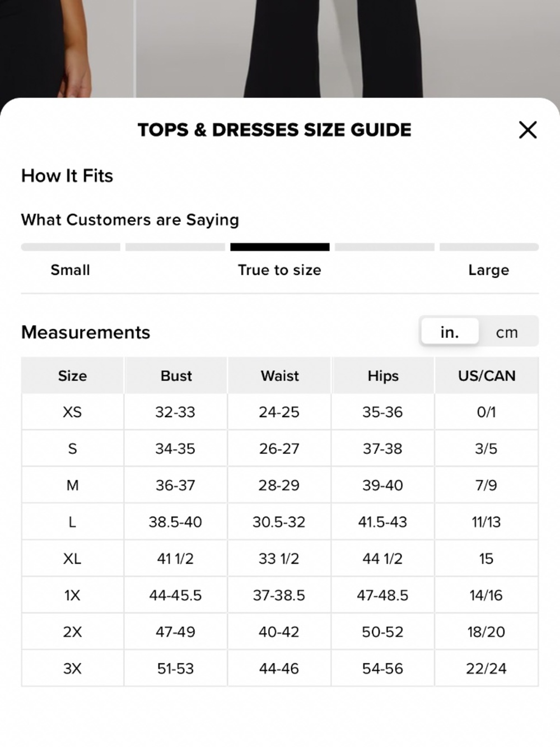Click the last Large fit bar segment

(489, 247)
